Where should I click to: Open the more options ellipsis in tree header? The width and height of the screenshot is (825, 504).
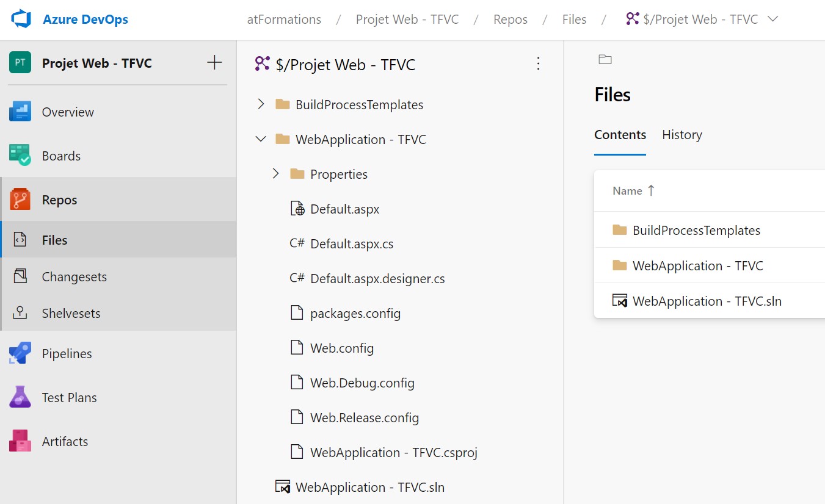[538, 63]
